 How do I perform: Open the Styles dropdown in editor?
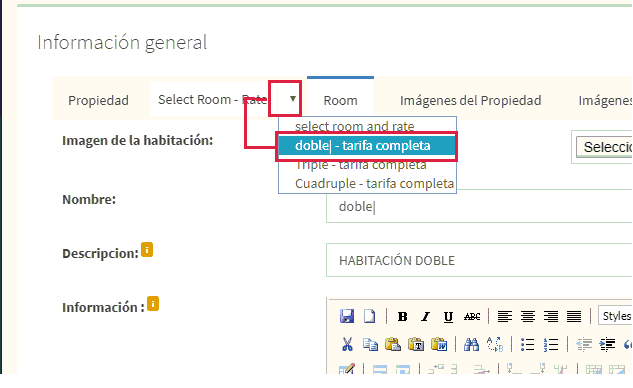point(615,316)
